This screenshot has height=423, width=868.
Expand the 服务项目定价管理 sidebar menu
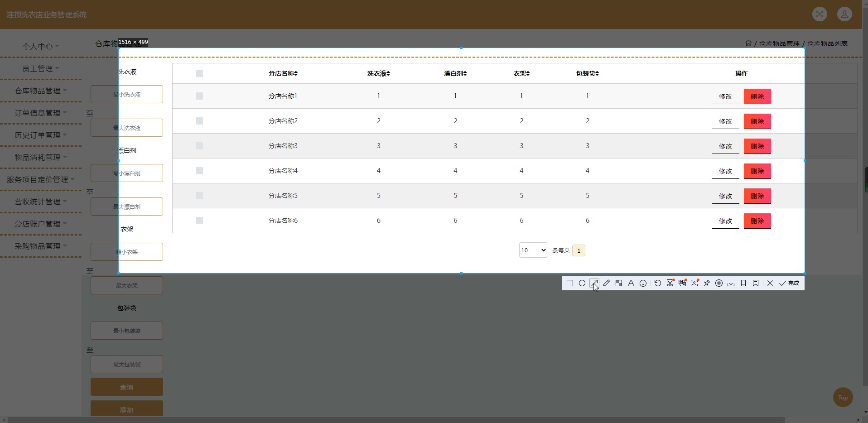(x=41, y=179)
